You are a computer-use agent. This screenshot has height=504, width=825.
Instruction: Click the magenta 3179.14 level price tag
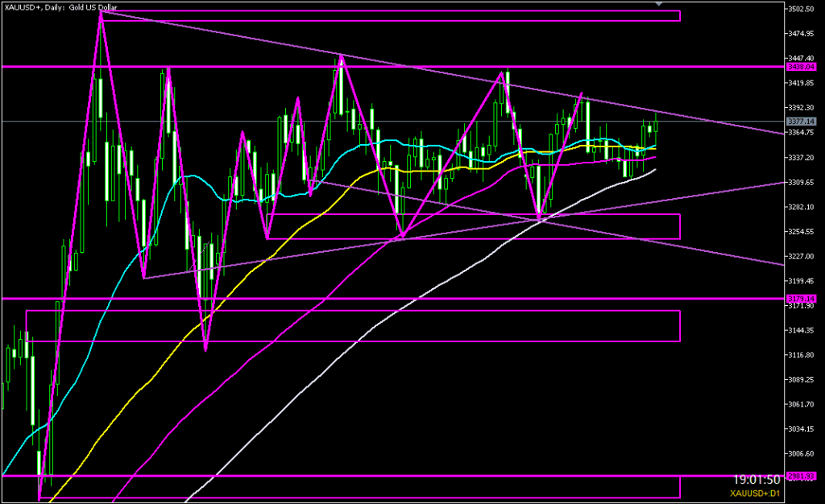pos(802,299)
